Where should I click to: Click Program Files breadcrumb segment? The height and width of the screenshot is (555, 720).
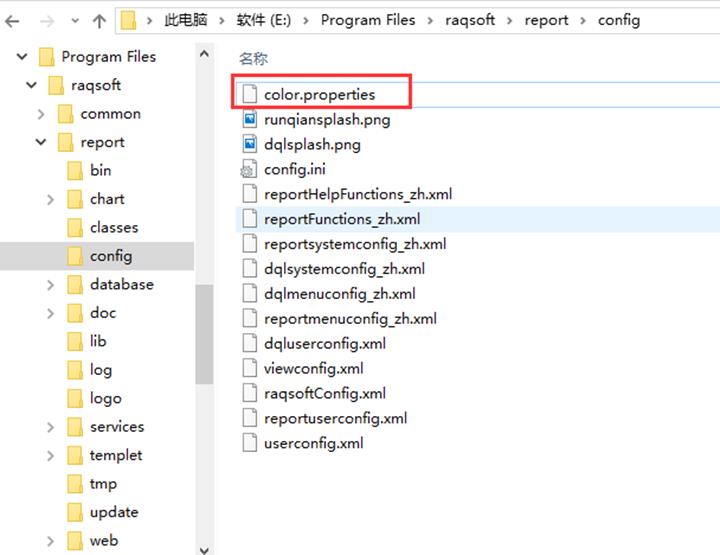pos(368,20)
